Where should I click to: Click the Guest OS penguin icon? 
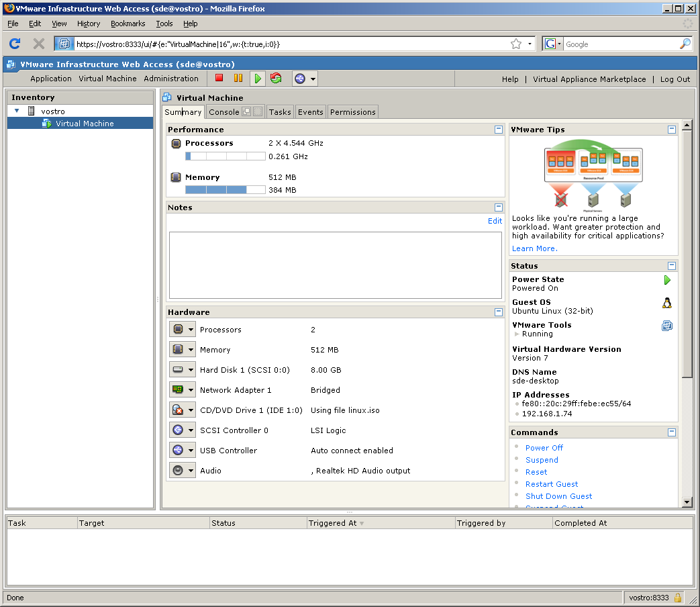tap(667, 303)
